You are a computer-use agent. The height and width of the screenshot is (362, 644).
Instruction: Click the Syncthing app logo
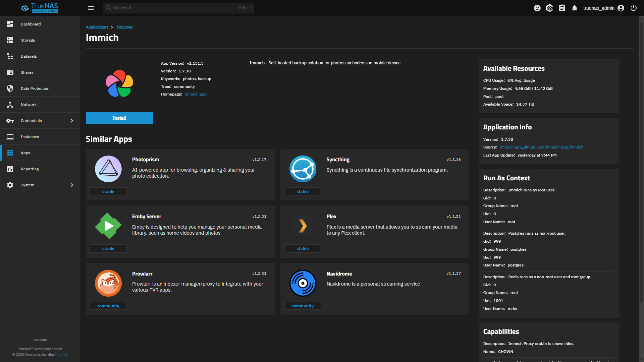tap(303, 169)
